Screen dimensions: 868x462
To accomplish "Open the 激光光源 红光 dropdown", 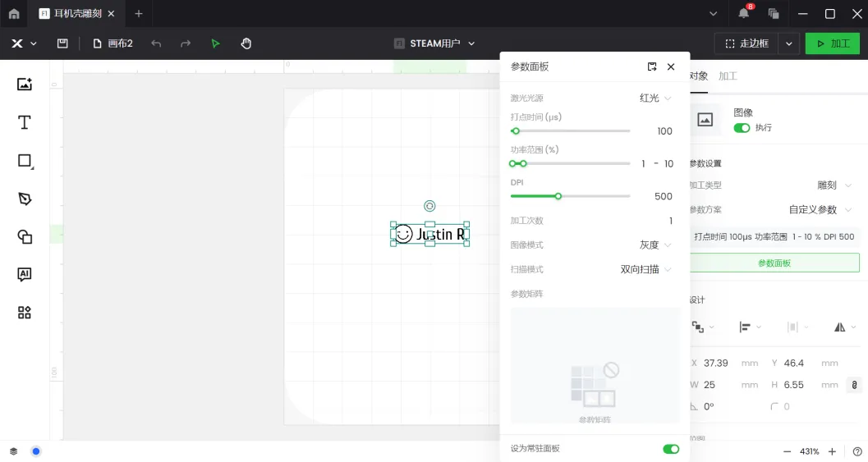I will 655,98.
